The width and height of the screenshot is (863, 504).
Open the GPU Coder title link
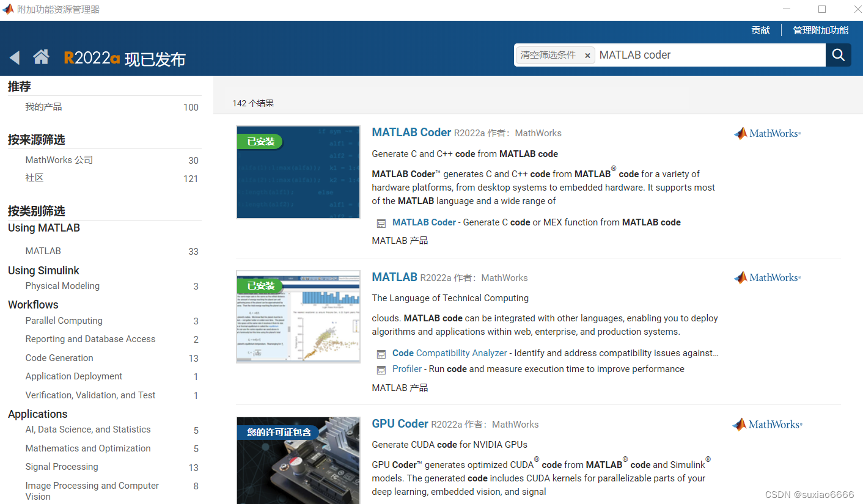pos(400,424)
